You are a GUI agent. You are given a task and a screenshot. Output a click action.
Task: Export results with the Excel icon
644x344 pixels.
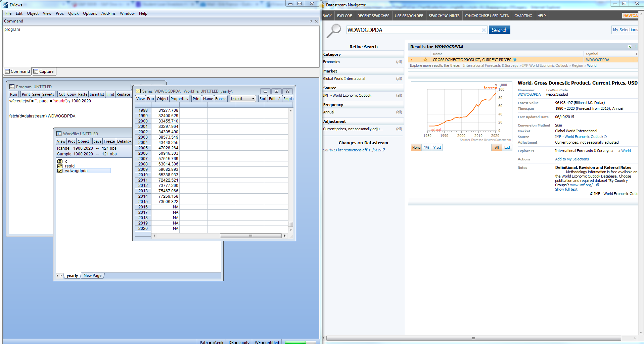[x=630, y=47]
